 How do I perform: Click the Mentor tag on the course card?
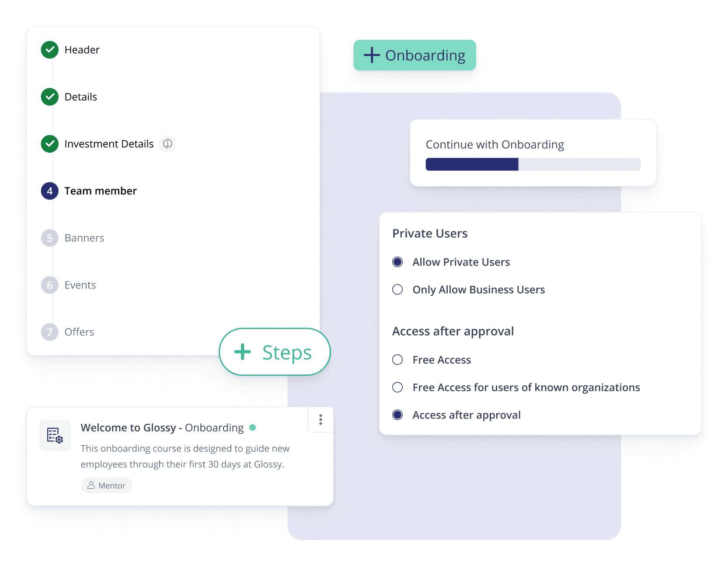(106, 485)
